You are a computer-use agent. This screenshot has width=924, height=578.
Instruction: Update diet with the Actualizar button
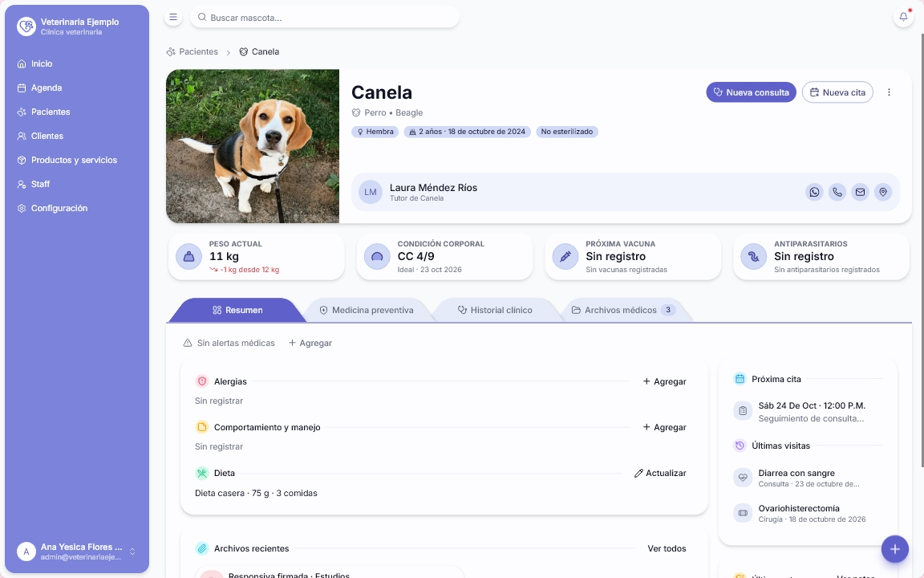coord(660,473)
